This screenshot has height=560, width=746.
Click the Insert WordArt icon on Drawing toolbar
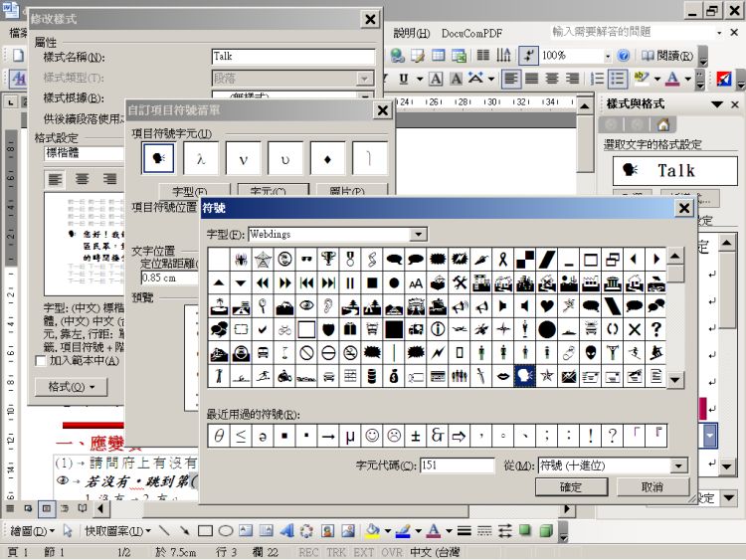pos(286,530)
